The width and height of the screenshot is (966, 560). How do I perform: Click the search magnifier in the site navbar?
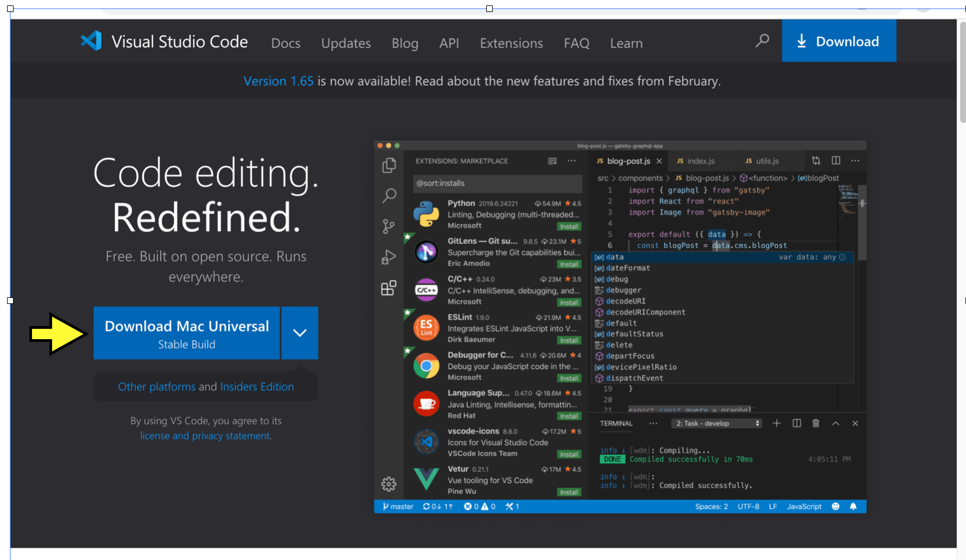click(762, 41)
